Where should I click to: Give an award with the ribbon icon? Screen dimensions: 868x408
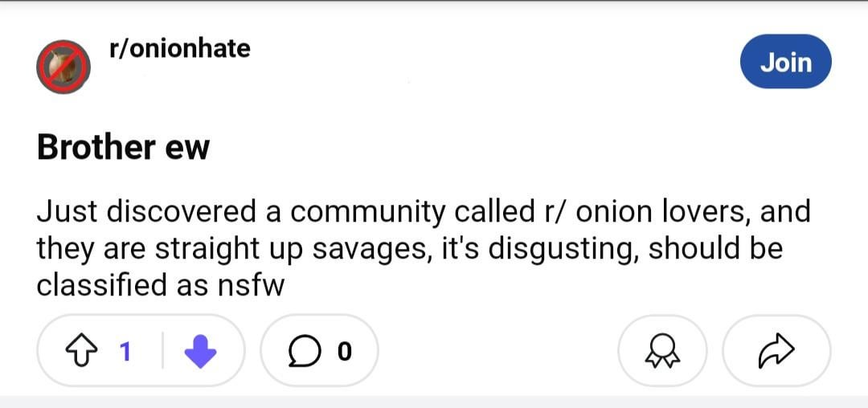tap(662, 351)
